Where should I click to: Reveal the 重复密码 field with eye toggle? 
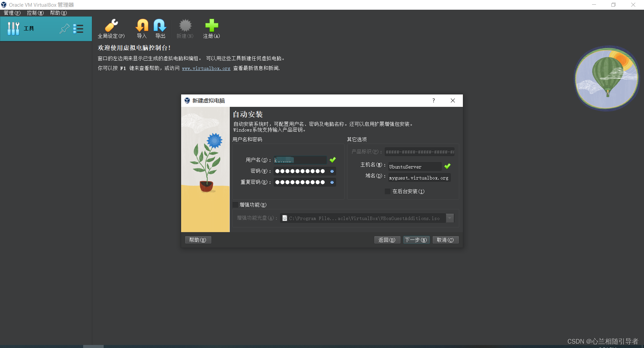pyautogui.click(x=332, y=182)
